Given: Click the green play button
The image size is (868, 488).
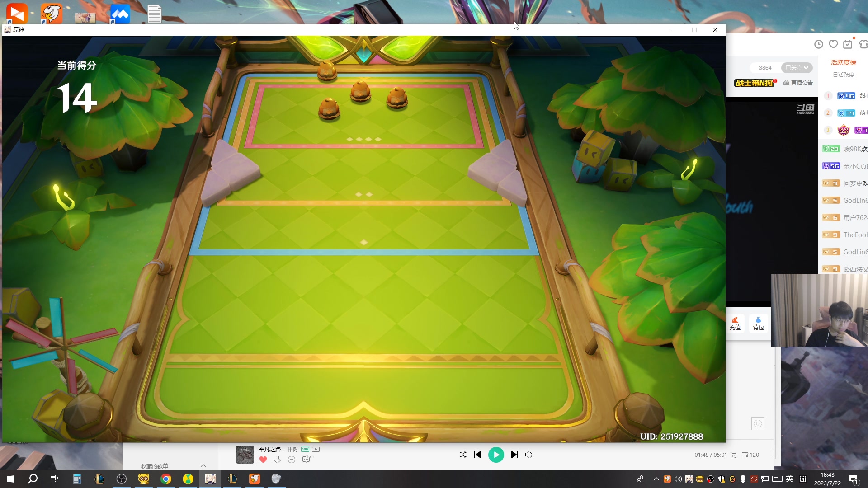Looking at the screenshot, I should click(x=496, y=455).
